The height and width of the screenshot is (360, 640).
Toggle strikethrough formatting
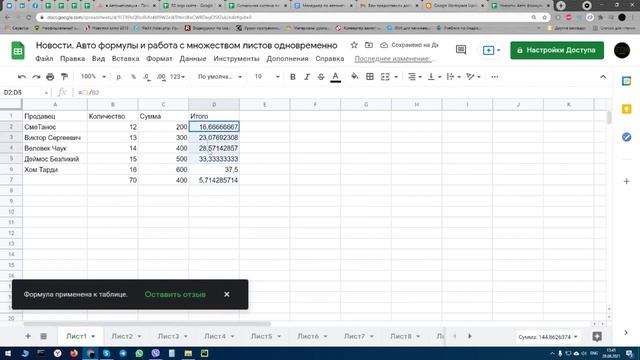coord(321,77)
